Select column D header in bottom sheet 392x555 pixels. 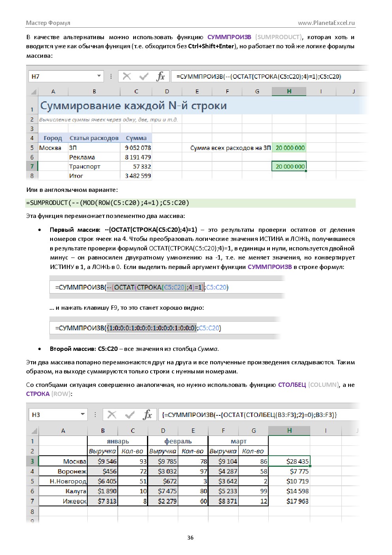[x=163, y=430]
